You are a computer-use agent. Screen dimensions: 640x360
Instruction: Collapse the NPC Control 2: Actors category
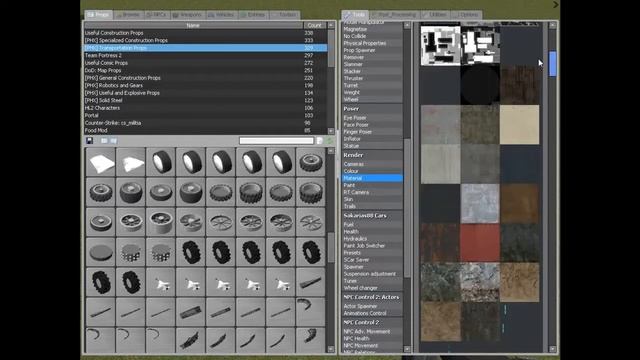[x=372, y=297]
